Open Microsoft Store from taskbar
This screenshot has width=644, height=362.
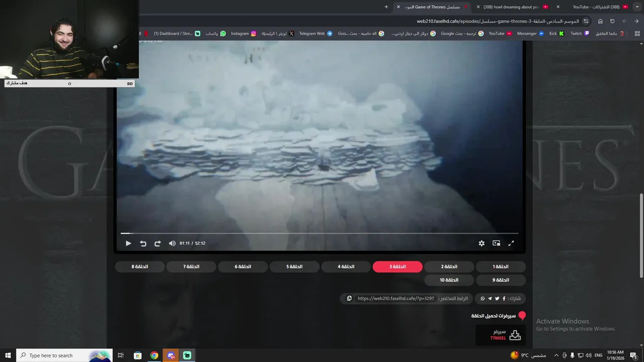[137, 355]
